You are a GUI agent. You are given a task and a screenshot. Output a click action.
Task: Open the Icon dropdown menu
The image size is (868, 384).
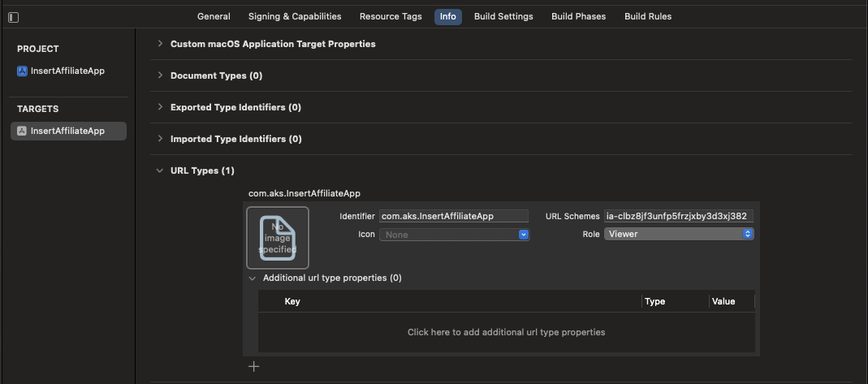(x=523, y=235)
